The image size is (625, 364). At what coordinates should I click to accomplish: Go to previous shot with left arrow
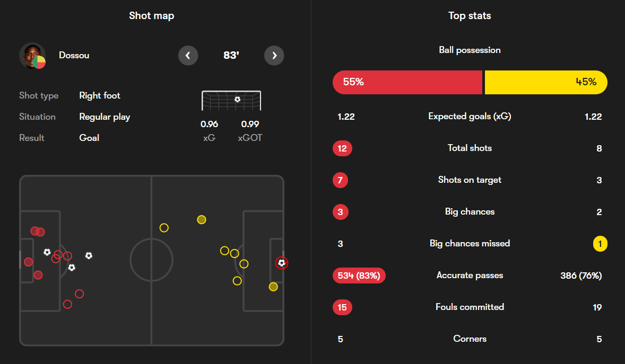point(188,55)
